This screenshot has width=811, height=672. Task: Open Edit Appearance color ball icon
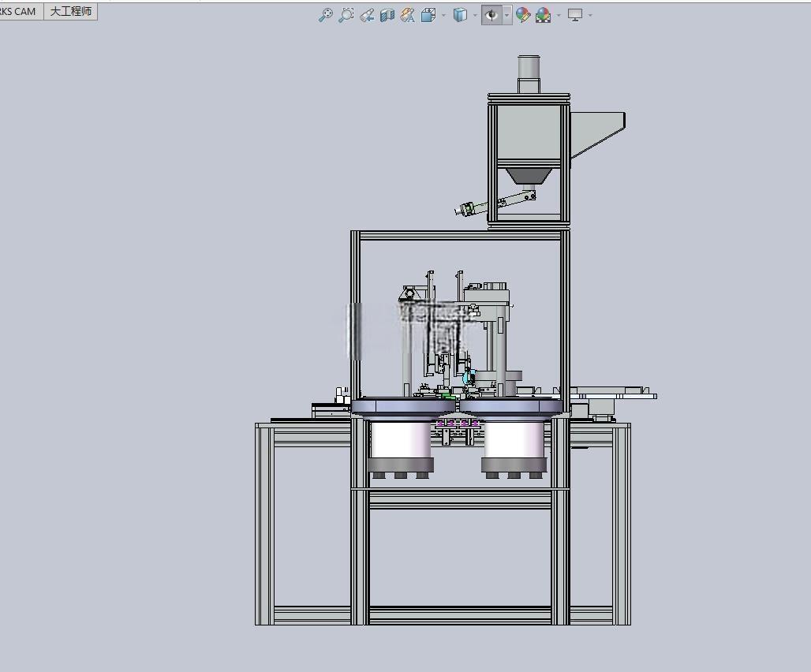(x=523, y=16)
